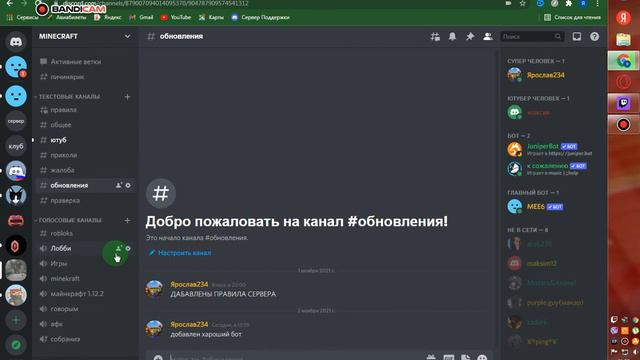
Task: Open browser extensions puzzle icon
Action: point(569,3)
